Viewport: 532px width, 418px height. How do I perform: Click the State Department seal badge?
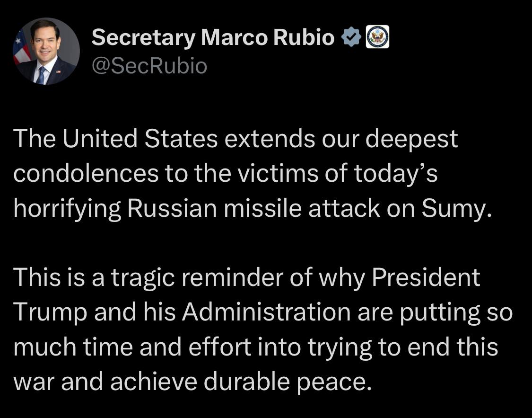tap(378, 37)
